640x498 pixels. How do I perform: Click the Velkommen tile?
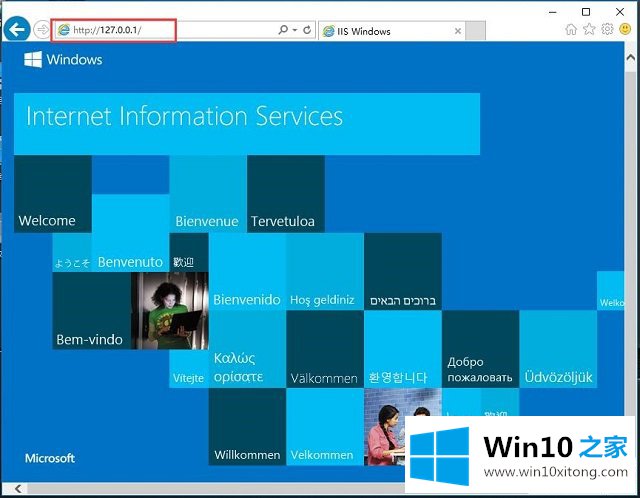[x=325, y=427]
